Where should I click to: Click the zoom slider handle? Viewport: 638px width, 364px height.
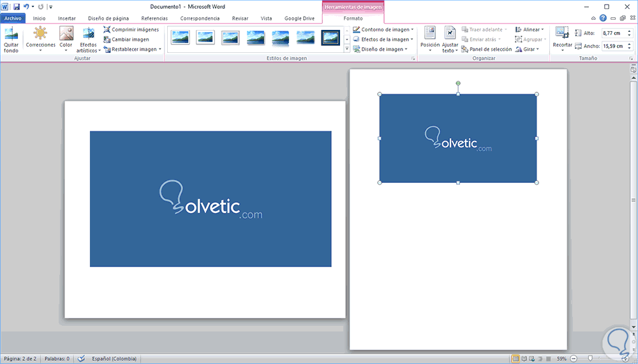pyautogui.click(x=590, y=359)
